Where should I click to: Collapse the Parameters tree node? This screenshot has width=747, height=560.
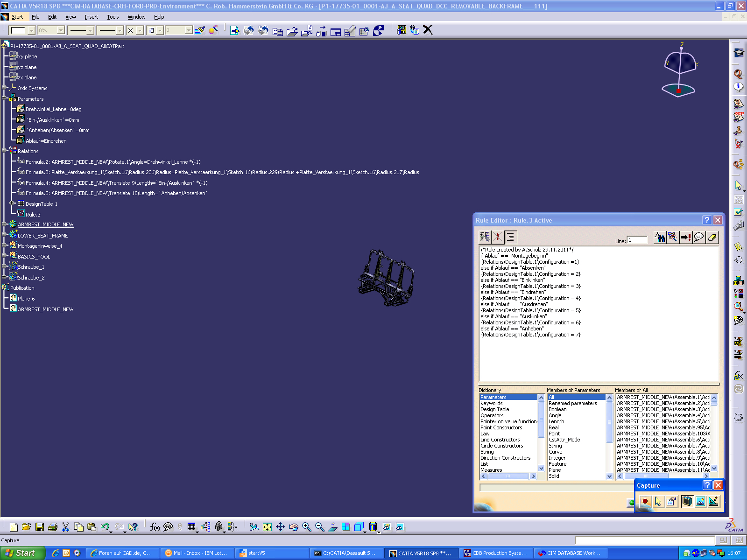(x=4, y=98)
